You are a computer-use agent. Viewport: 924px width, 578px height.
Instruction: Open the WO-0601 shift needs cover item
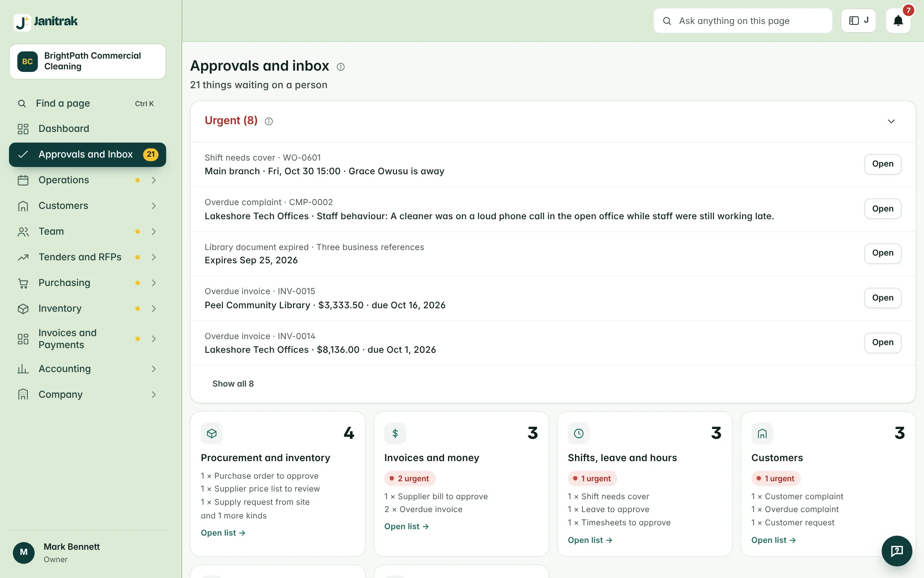[883, 164]
